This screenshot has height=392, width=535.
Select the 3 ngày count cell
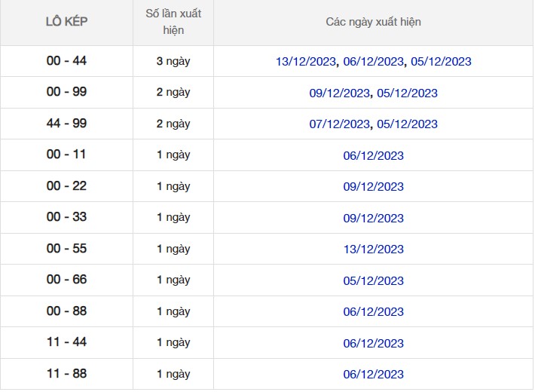[173, 61]
